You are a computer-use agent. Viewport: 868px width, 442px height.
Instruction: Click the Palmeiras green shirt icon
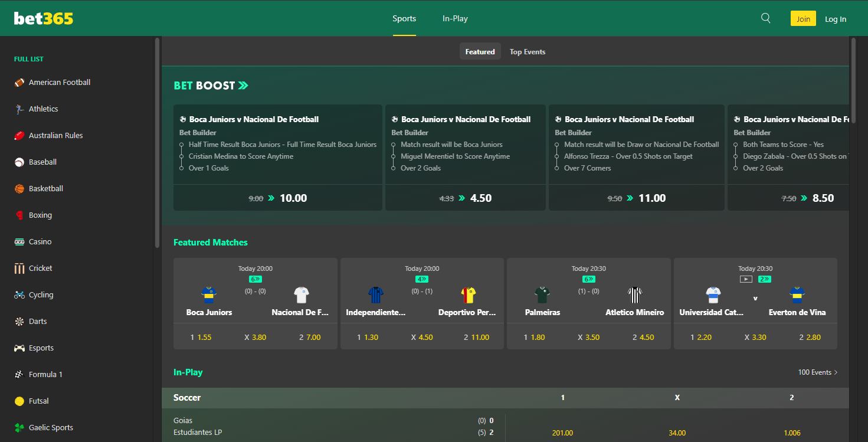(542, 294)
